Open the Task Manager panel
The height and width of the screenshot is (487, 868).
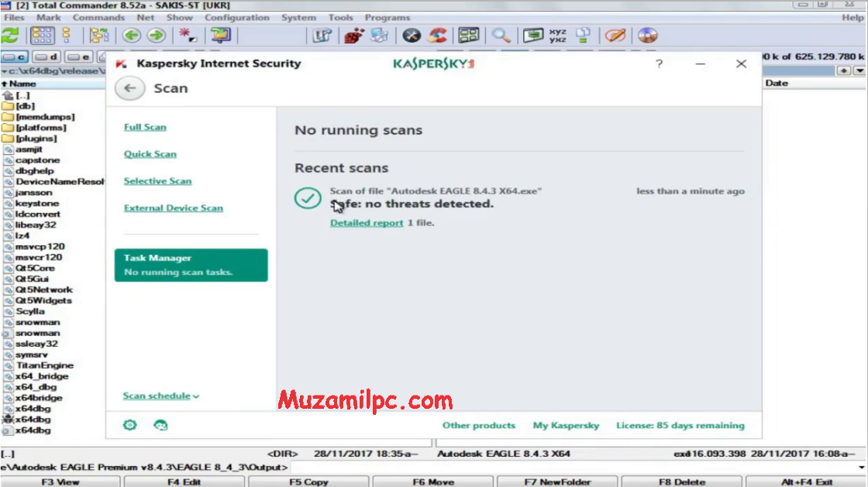click(191, 266)
